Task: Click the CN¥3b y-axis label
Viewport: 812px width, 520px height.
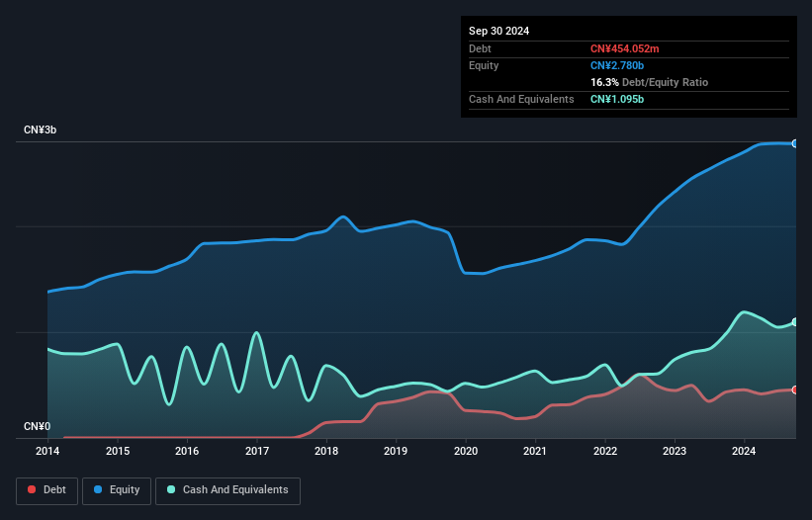Action: (40, 130)
